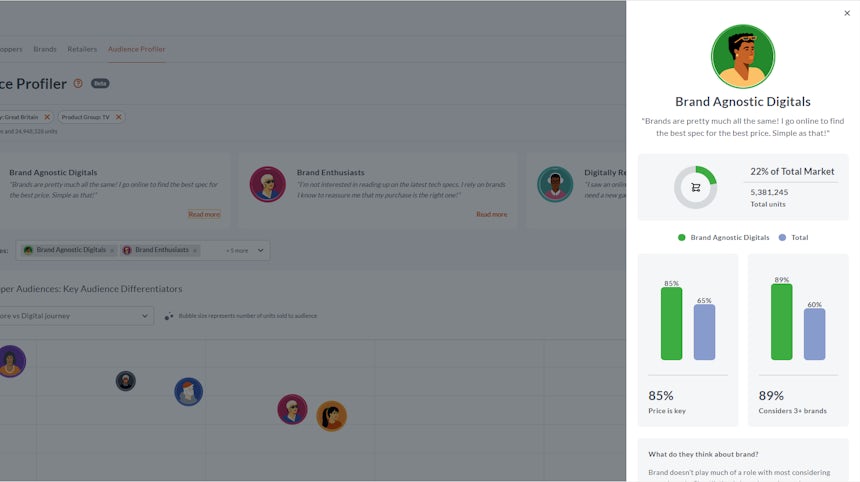The width and height of the screenshot is (860, 482).
Task: Open the help icon beside Profiler title
Action: tap(79, 83)
